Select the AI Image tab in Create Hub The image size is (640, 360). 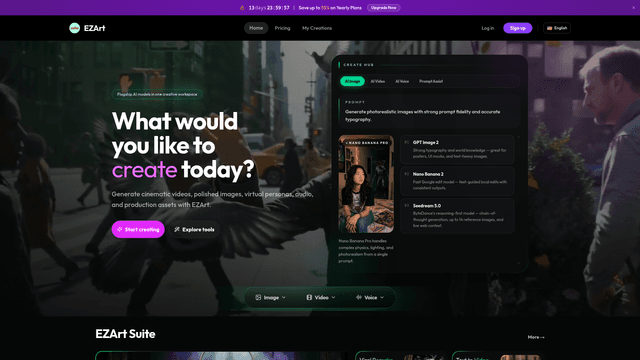[352, 81]
